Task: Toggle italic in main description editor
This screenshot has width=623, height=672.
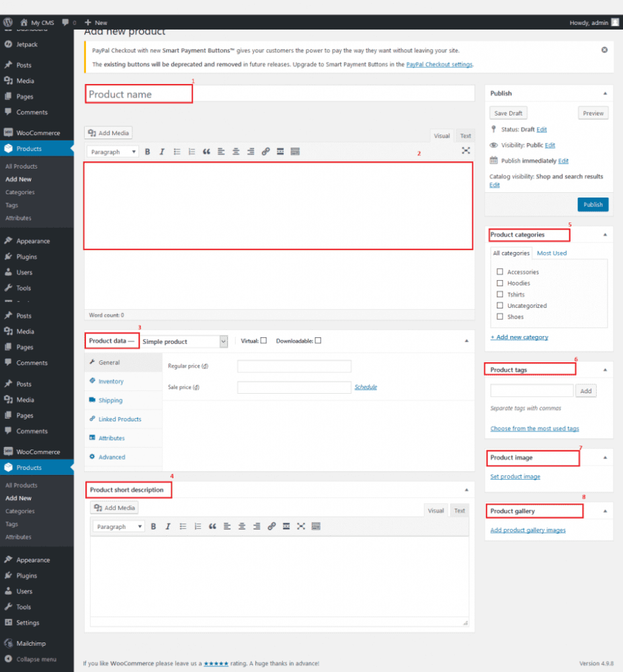Action: pyautogui.click(x=162, y=152)
